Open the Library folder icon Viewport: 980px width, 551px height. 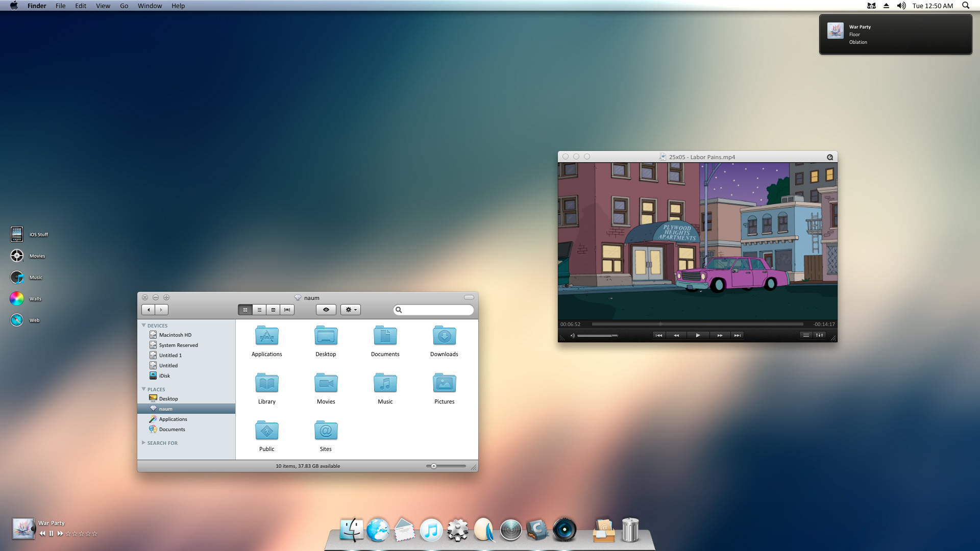tap(266, 383)
